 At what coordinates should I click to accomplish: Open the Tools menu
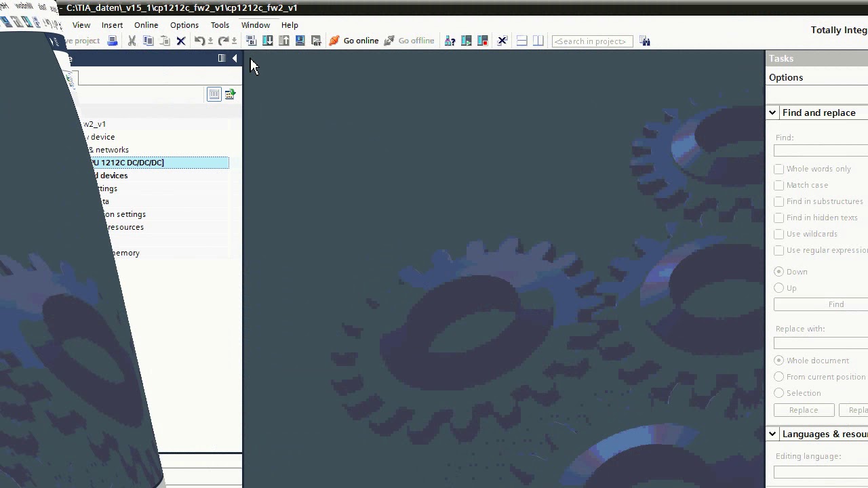coord(220,25)
